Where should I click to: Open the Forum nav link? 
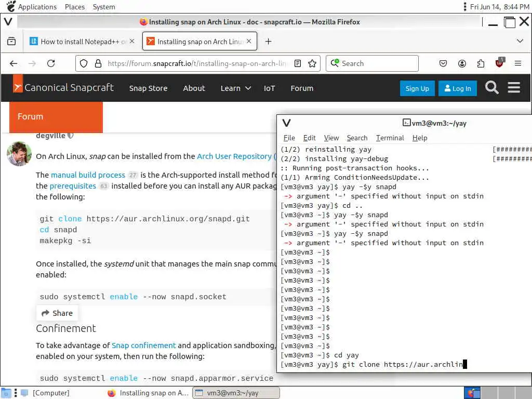[x=302, y=88]
